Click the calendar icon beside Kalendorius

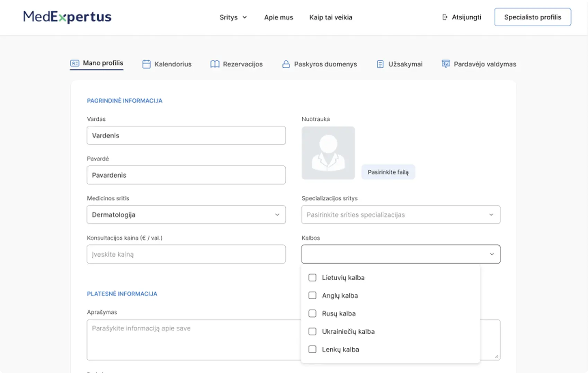pyautogui.click(x=146, y=64)
